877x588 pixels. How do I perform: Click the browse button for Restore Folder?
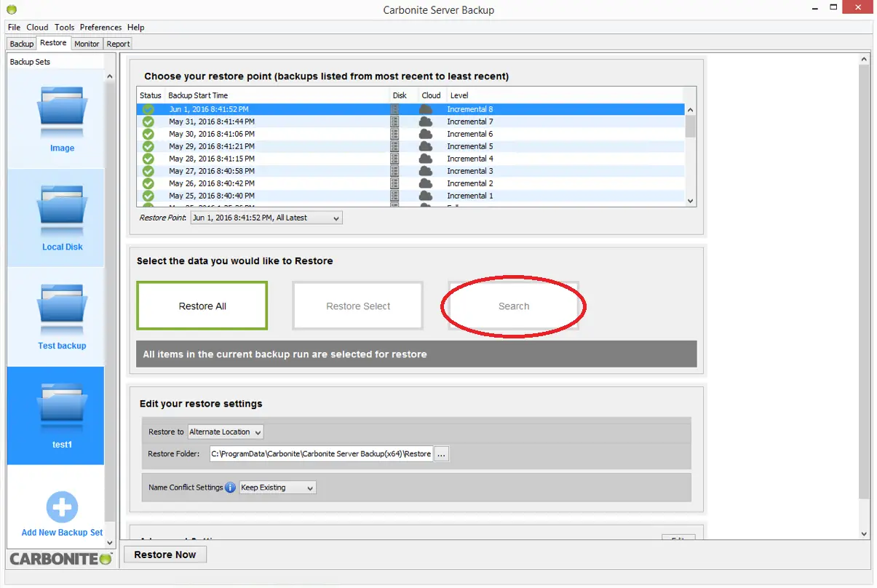point(442,454)
